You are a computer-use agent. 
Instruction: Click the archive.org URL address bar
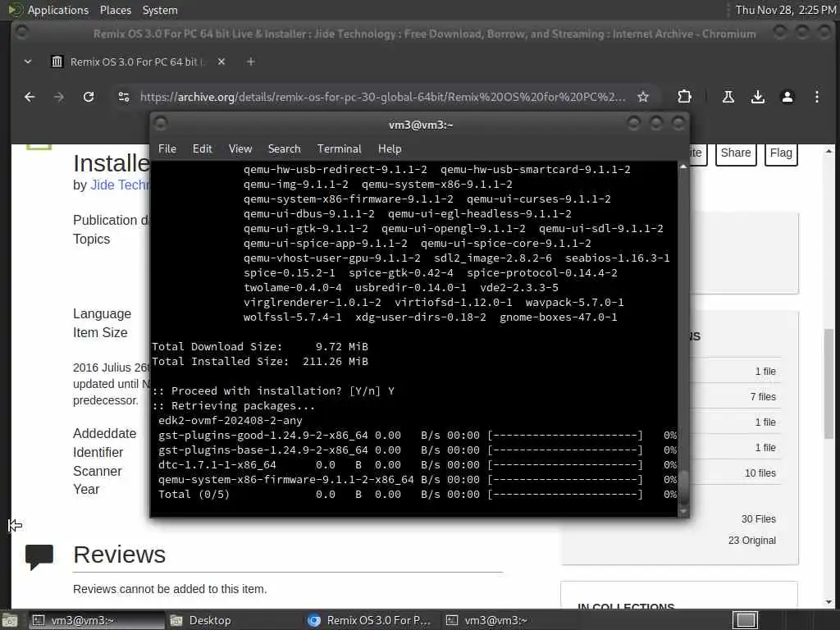point(382,97)
